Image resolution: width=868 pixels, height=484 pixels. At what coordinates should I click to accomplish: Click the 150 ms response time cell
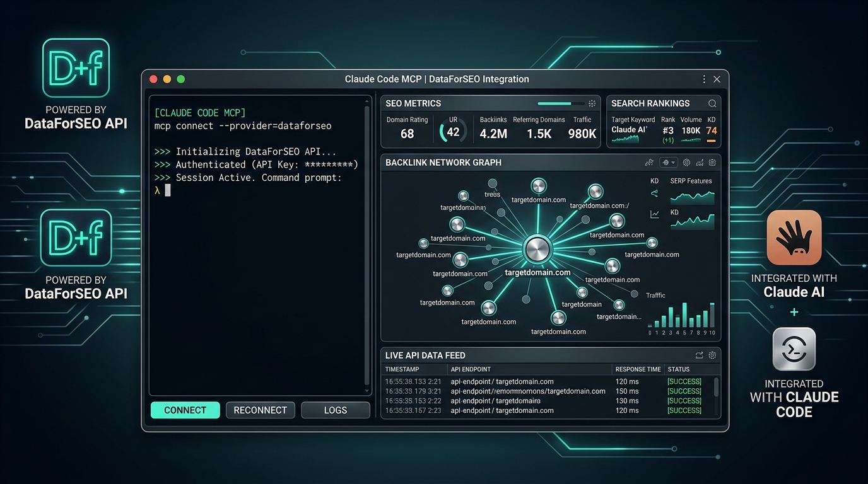(x=627, y=391)
